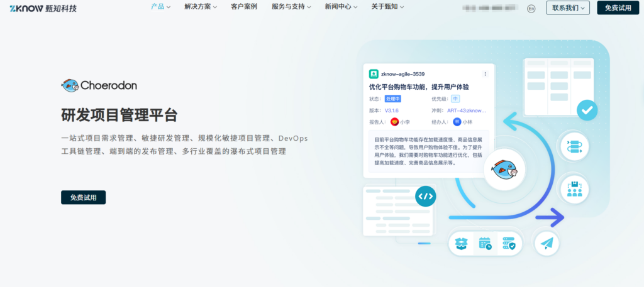Open the 联系我们 dropdown button
The width and height of the screenshot is (644, 287).
point(568,8)
